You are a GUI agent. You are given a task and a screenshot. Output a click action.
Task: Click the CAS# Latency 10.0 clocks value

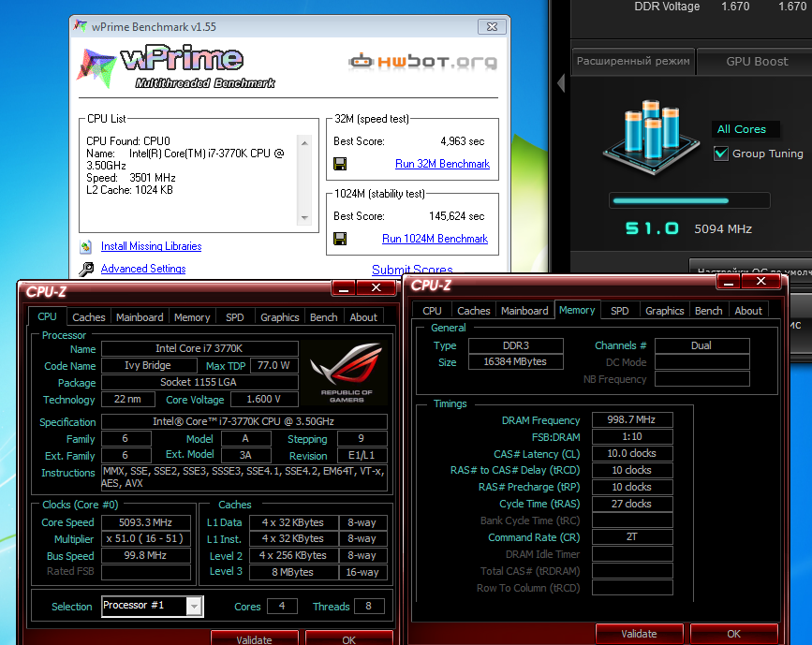632,453
